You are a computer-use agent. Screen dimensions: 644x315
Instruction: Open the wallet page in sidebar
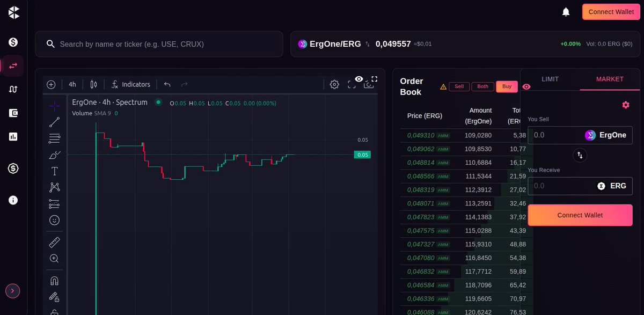(x=13, y=113)
